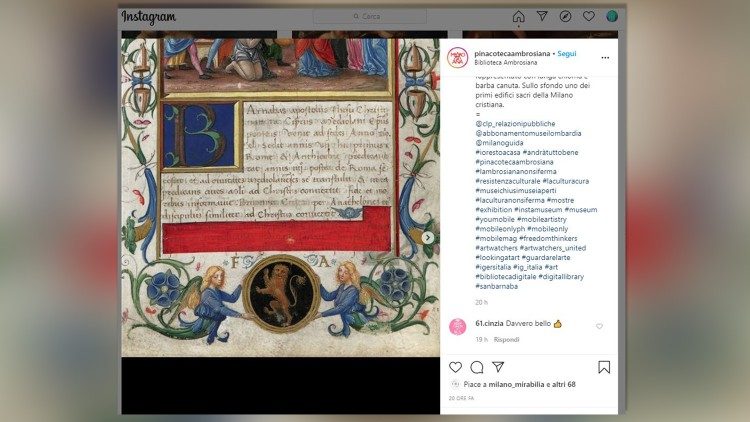Viewport: 750px width, 422px height.
Task: Open hashtag #artwatchers_united
Action: coord(552,248)
